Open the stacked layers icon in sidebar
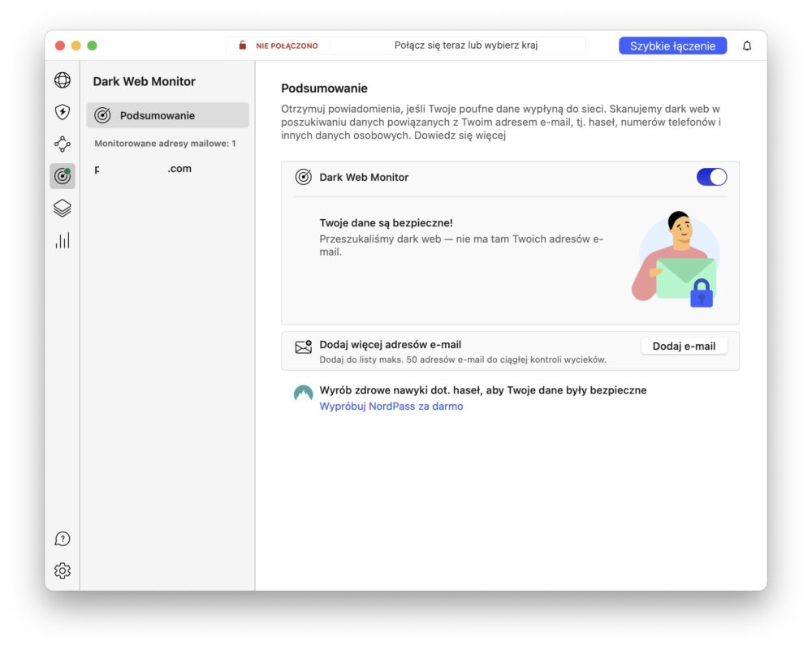Image resolution: width=812 pixels, height=650 pixels. point(63,208)
